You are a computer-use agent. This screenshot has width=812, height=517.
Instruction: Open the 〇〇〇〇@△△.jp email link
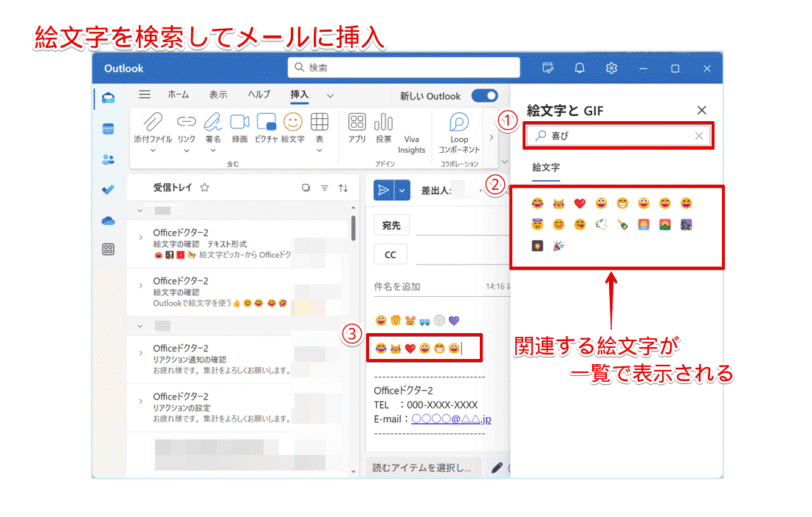[x=451, y=419]
